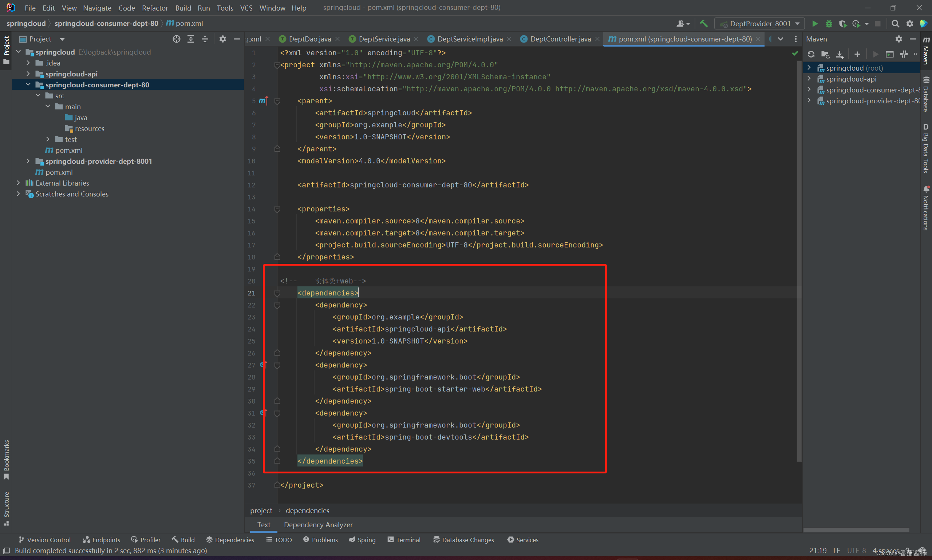Open Search Everywhere with the magnifier icon
The width and height of the screenshot is (932, 560).
(895, 24)
